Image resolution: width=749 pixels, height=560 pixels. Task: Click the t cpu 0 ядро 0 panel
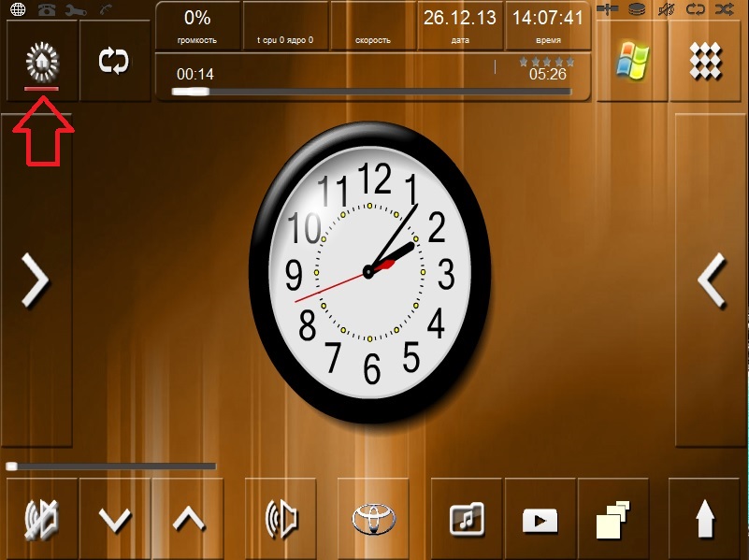(285, 26)
